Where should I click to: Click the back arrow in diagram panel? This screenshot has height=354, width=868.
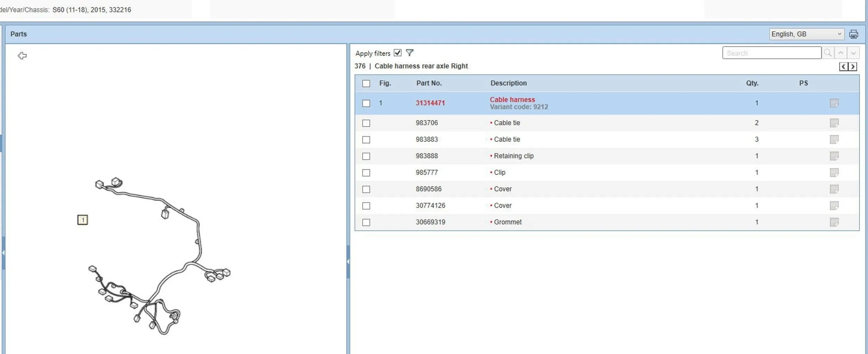click(x=22, y=56)
